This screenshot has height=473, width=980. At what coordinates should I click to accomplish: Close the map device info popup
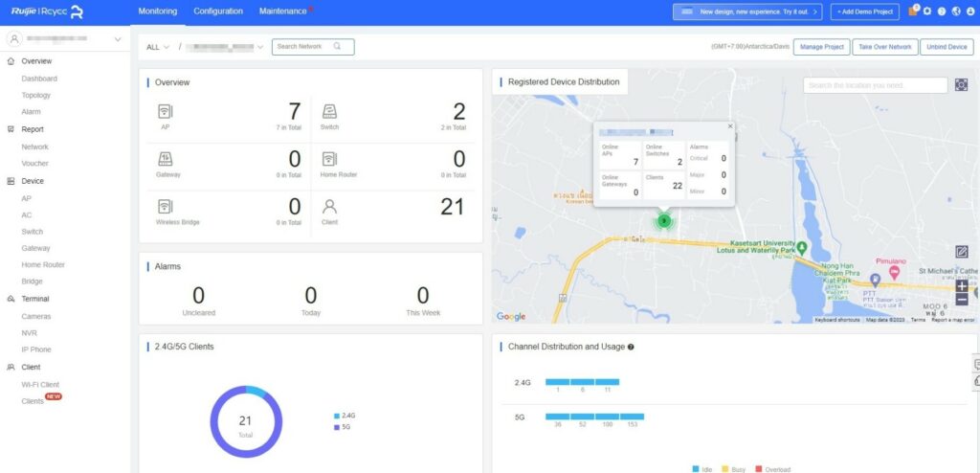(729, 126)
